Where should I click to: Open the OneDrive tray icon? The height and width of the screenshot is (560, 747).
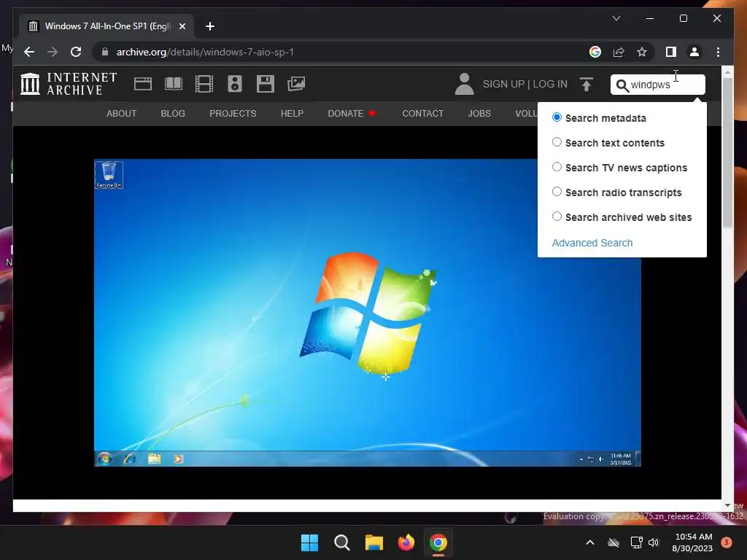614,542
